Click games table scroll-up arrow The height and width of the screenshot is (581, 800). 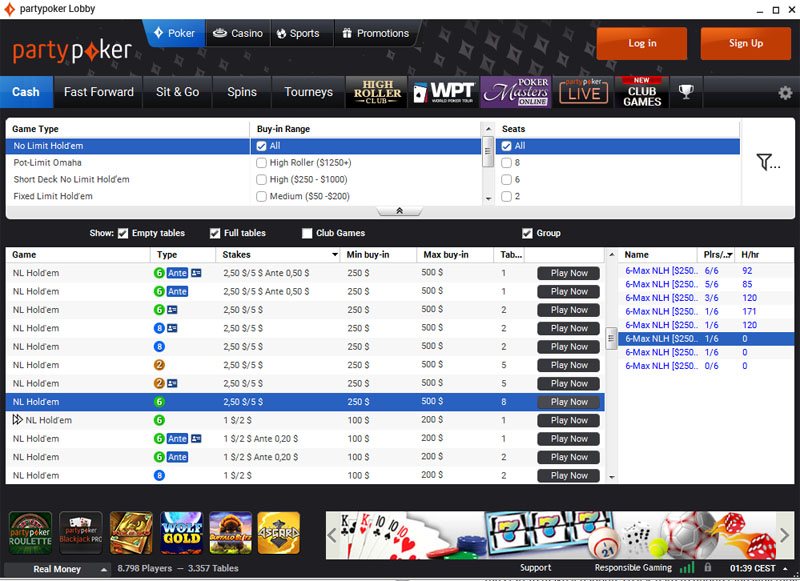click(611, 254)
